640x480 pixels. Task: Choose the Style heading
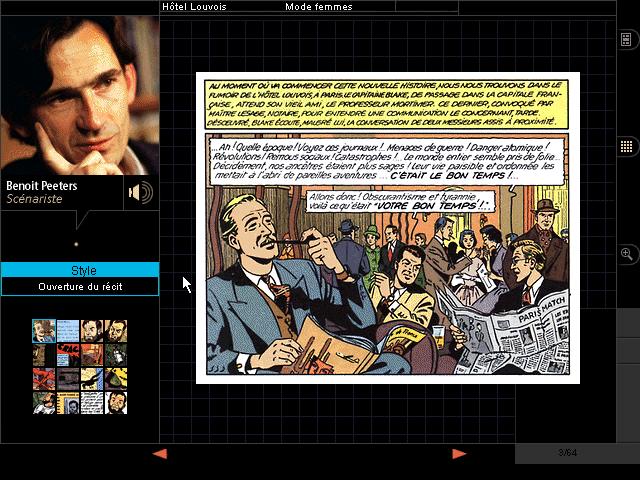point(80,270)
